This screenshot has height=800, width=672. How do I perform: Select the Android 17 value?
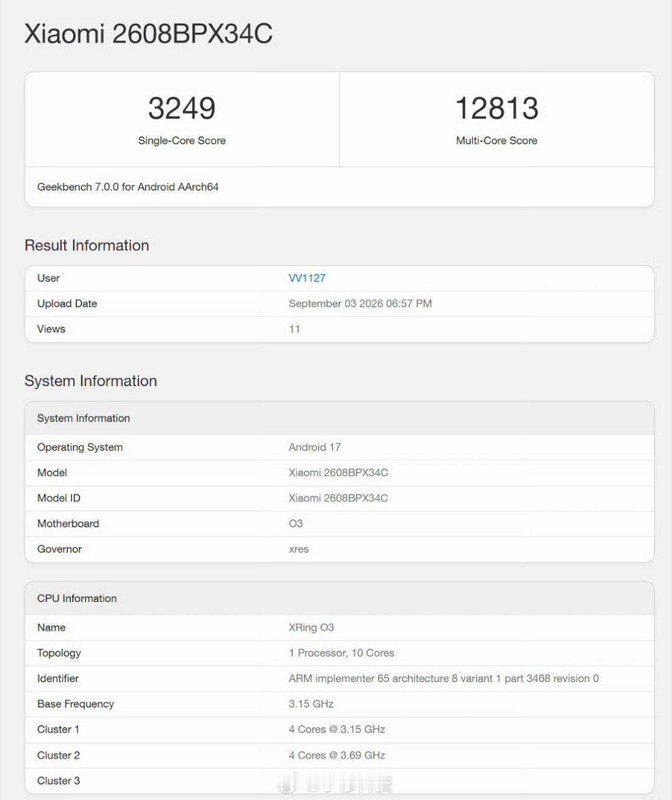(315, 447)
